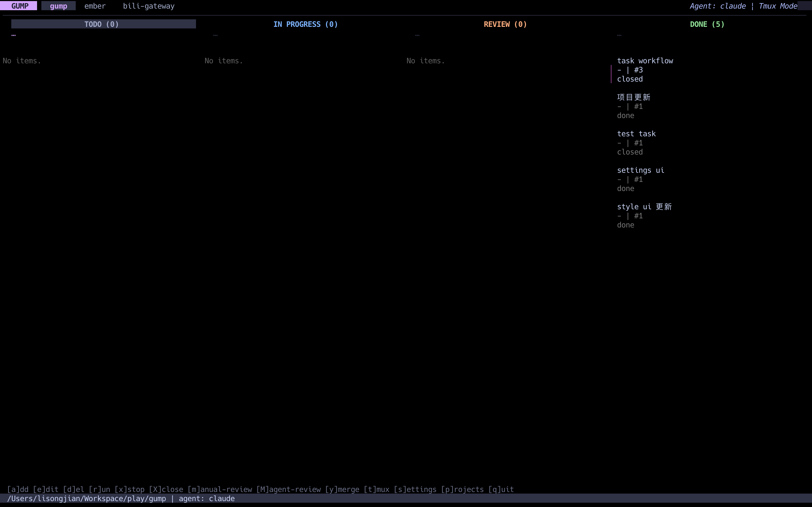The width and height of the screenshot is (812, 507).
Task: Focus the IN PROGRESS column header
Action: 305,24
